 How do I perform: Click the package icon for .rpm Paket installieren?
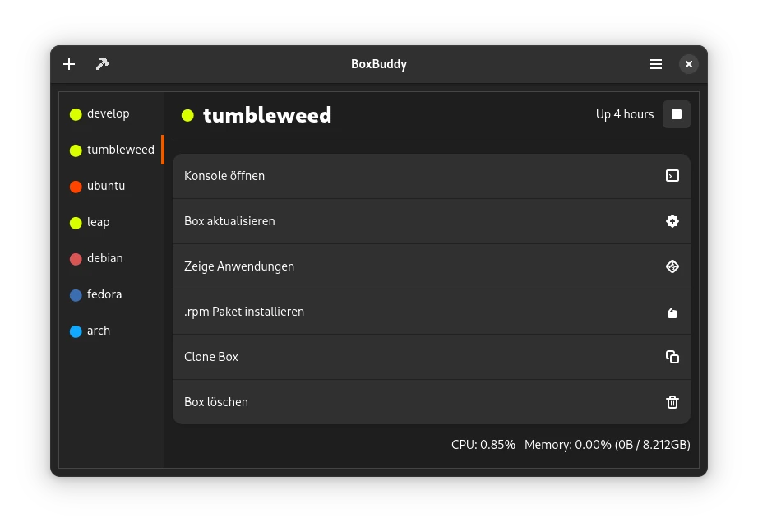(672, 312)
